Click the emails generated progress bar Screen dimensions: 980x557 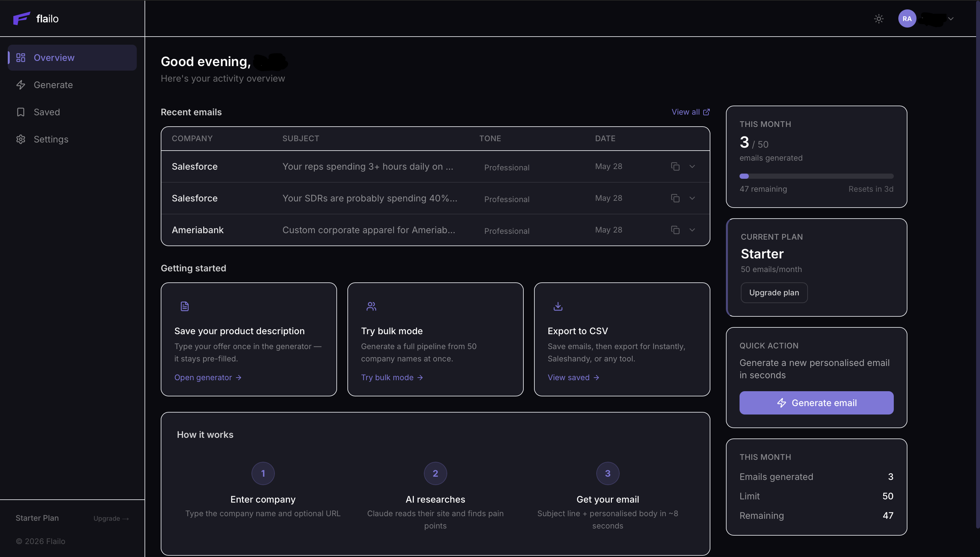point(816,176)
